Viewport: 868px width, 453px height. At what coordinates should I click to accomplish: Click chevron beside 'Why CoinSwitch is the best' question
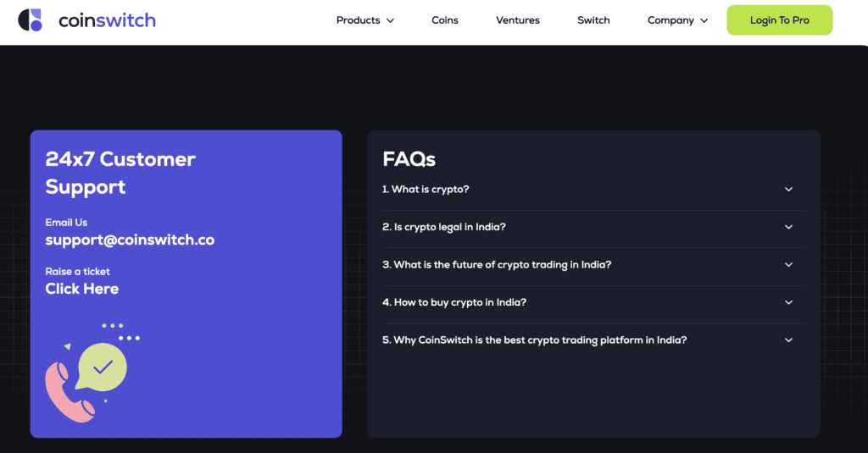tap(788, 340)
